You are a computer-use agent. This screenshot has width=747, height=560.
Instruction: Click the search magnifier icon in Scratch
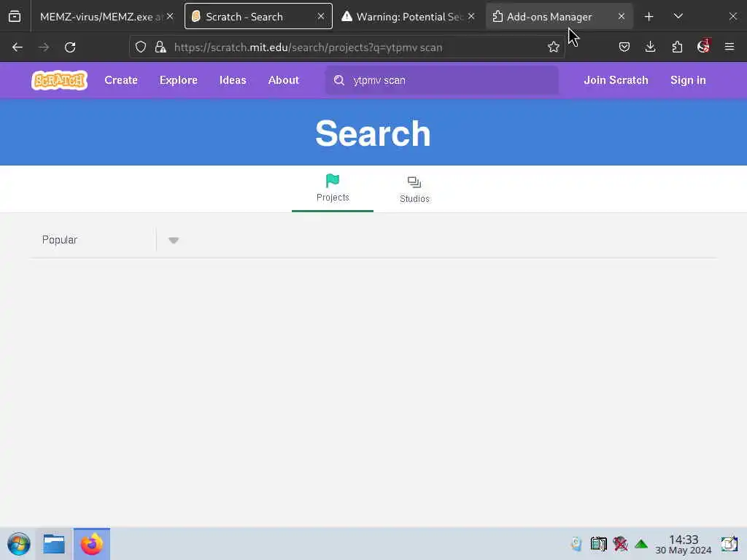pyautogui.click(x=338, y=80)
